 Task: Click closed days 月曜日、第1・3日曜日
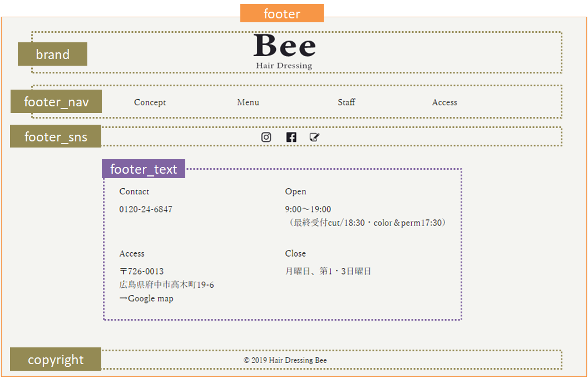(328, 272)
